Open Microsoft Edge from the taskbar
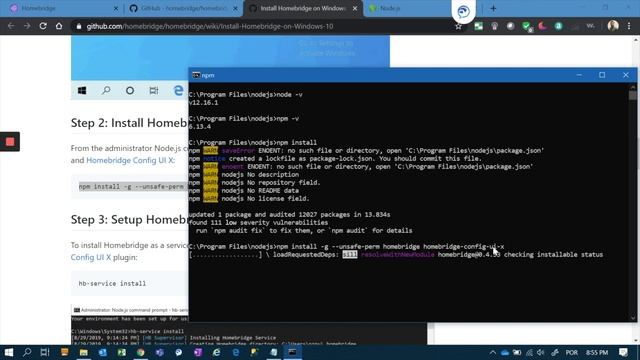The image size is (640, 360). point(236,352)
